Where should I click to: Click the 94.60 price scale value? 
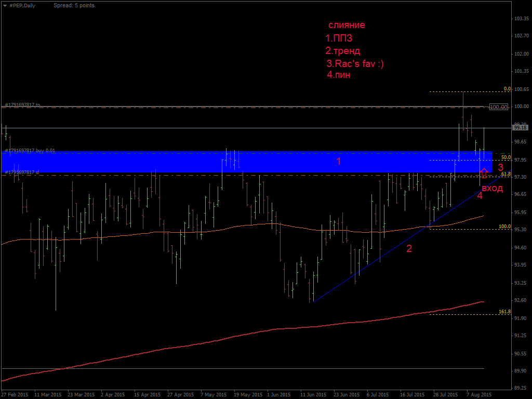click(521, 248)
